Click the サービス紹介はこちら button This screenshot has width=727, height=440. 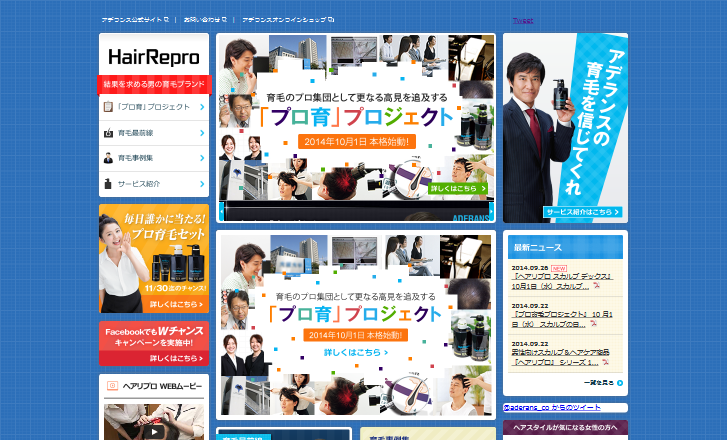click(582, 212)
